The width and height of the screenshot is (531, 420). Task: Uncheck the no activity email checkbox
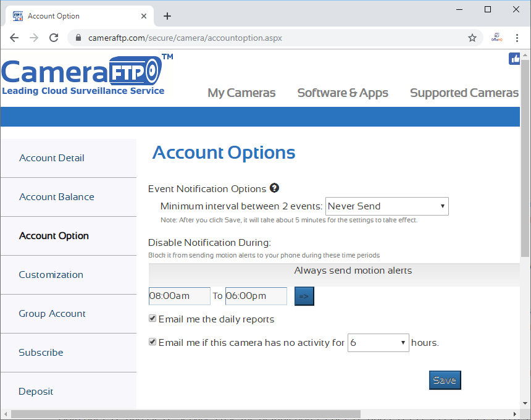[153, 342]
